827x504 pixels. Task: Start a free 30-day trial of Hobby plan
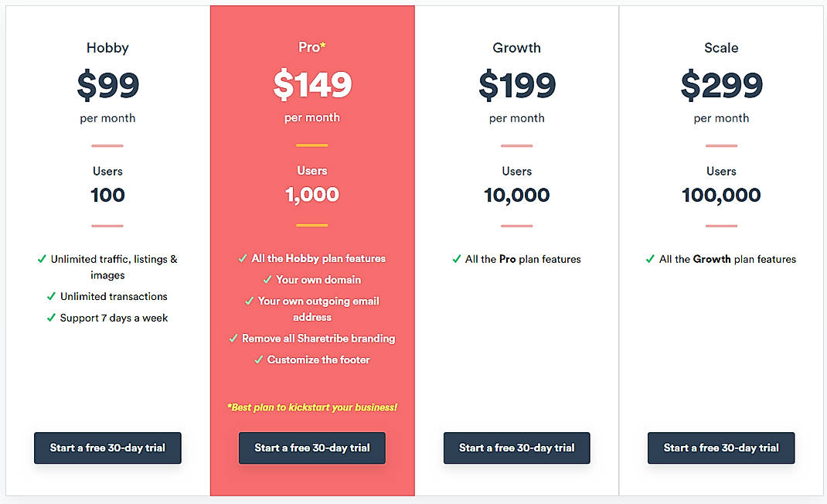(107, 448)
